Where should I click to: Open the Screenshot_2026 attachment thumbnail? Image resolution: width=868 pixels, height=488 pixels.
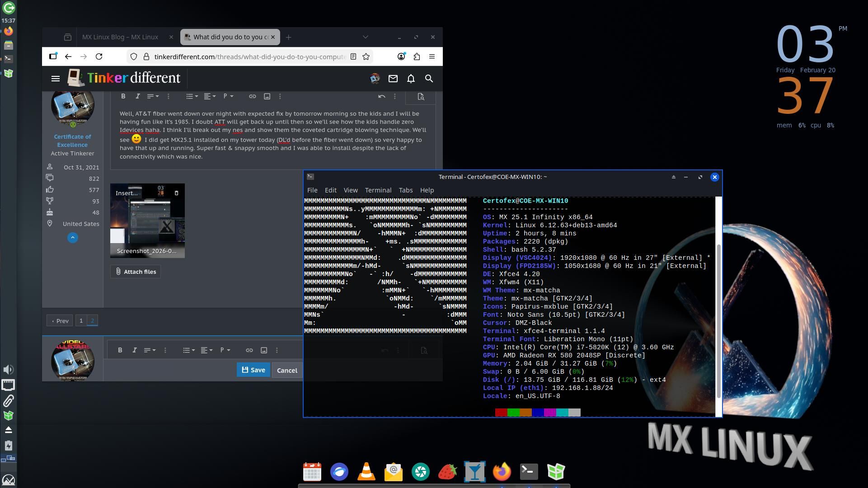[147, 221]
